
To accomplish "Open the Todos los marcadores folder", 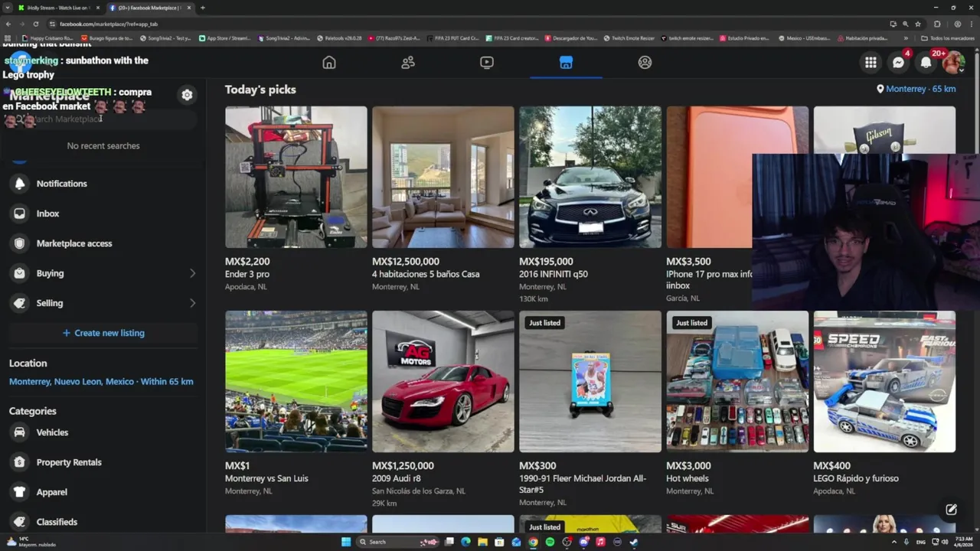I will click(x=947, y=37).
